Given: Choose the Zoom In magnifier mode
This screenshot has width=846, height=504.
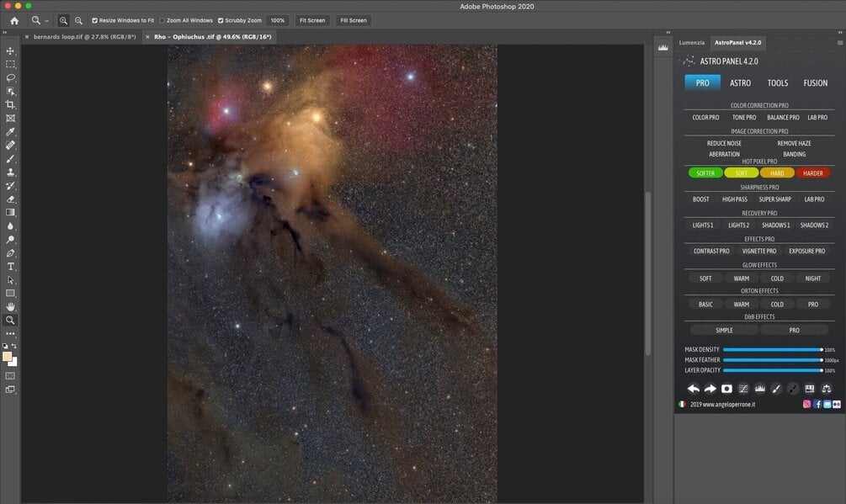Looking at the screenshot, I should [63, 20].
